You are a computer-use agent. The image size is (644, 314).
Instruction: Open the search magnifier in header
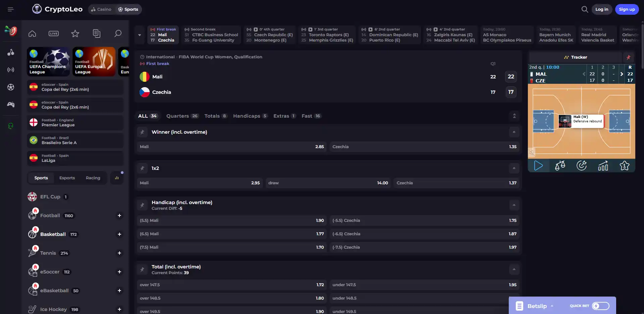[x=585, y=9]
